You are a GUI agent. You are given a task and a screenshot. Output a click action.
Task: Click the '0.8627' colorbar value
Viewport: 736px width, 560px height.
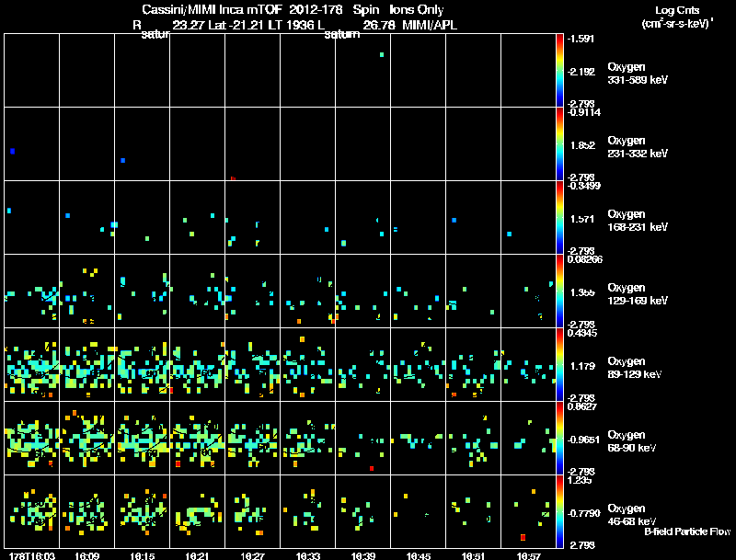pos(582,406)
